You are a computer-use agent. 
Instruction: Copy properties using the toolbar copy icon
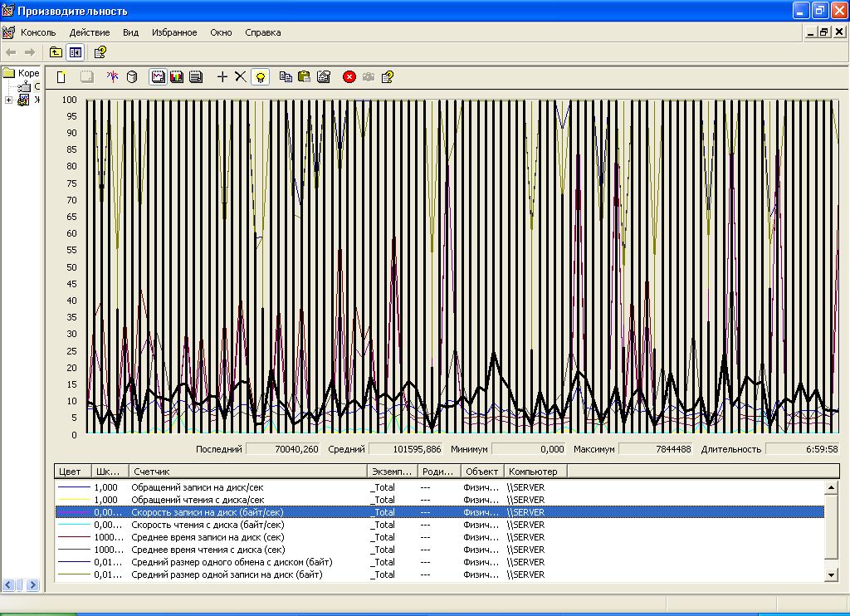coord(286,76)
